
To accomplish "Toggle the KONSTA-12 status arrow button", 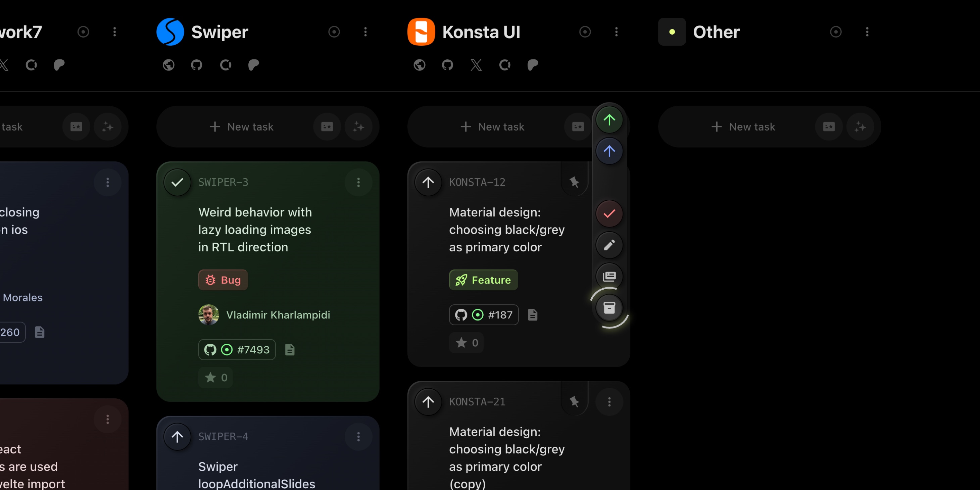I will tap(428, 182).
